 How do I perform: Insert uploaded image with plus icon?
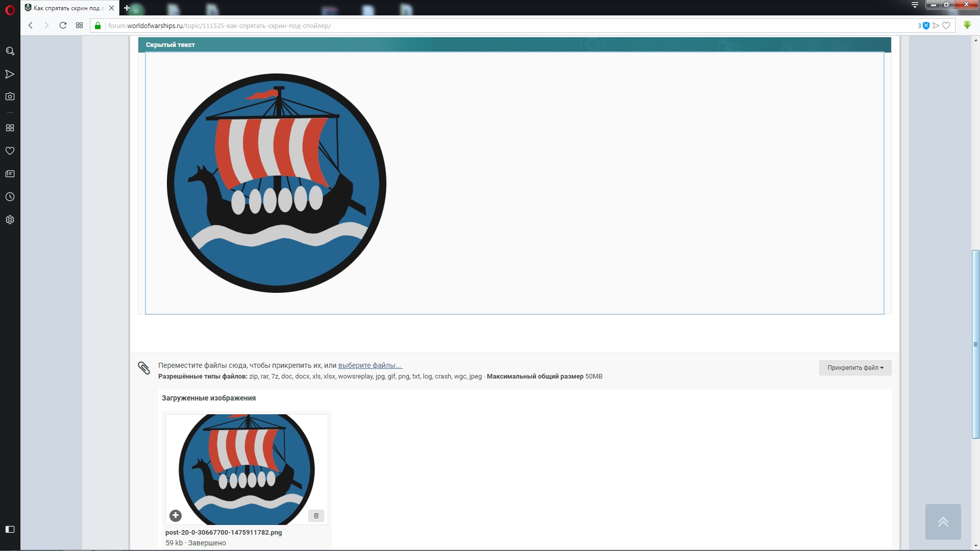pyautogui.click(x=176, y=515)
